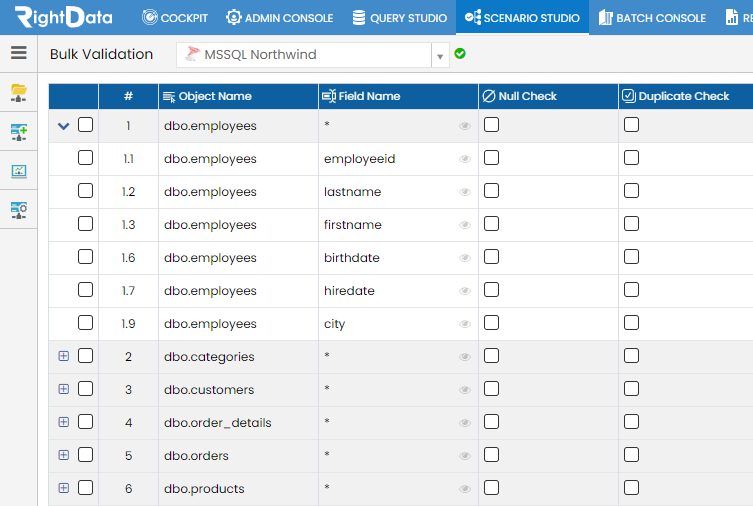Click the Bulk Validation title
The height and width of the screenshot is (506, 753).
(101, 54)
